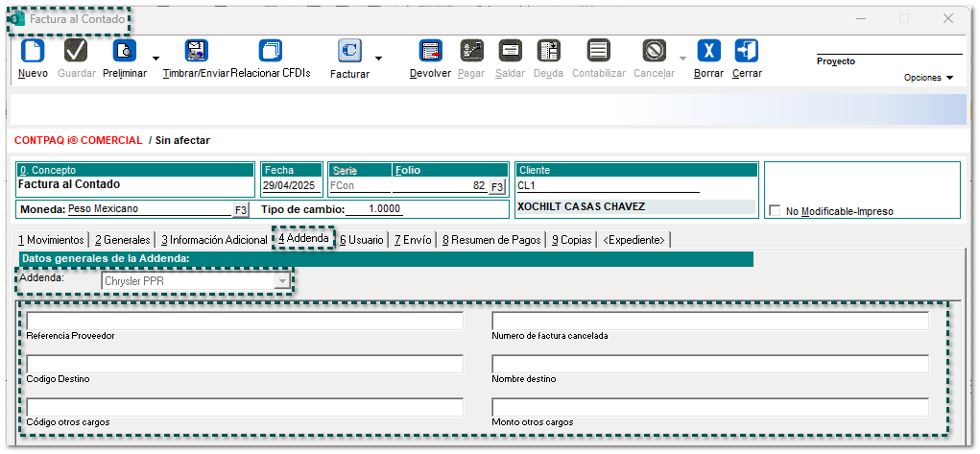Expand the Preliminar dropdown arrow
The height and width of the screenshot is (454, 980).
point(155,59)
